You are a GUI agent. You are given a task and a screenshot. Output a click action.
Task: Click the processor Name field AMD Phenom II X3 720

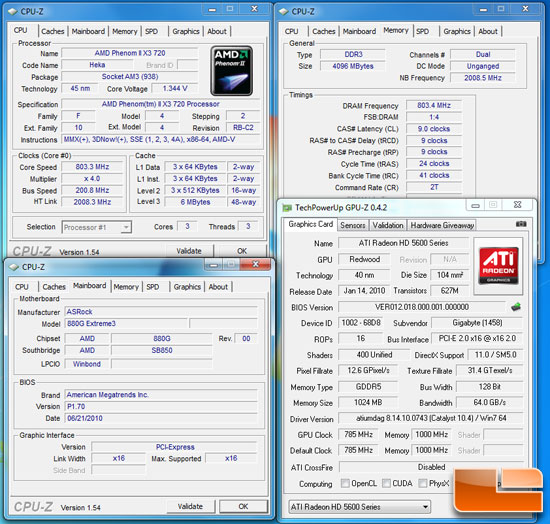click(130, 53)
